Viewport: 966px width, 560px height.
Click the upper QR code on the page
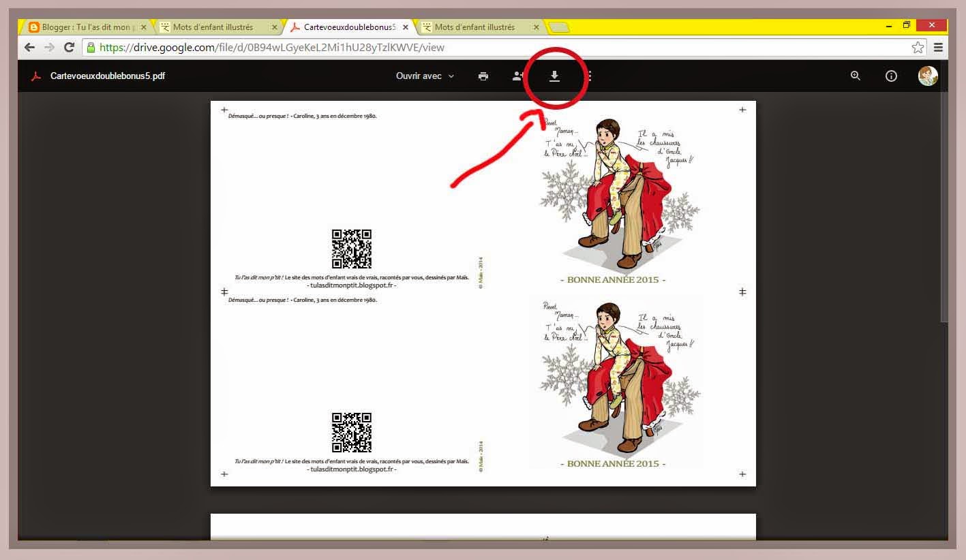(x=352, y=249)
